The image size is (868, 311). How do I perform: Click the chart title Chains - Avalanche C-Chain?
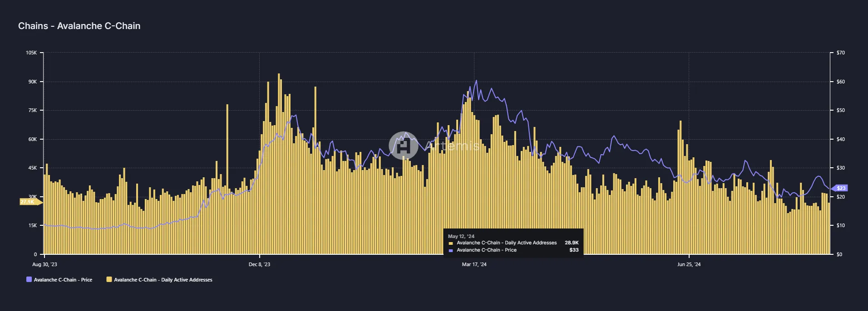tap(79, 26)
